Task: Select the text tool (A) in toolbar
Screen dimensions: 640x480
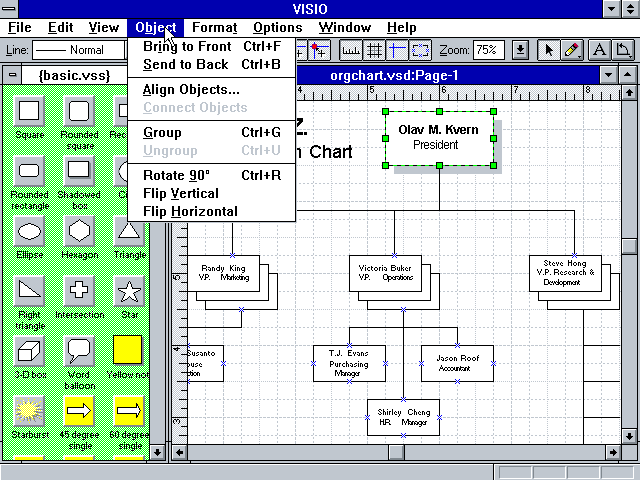Action: (600, 50)
